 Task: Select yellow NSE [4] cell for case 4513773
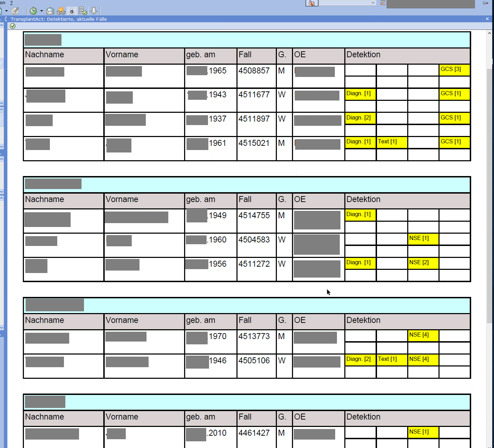click(423, 335)
